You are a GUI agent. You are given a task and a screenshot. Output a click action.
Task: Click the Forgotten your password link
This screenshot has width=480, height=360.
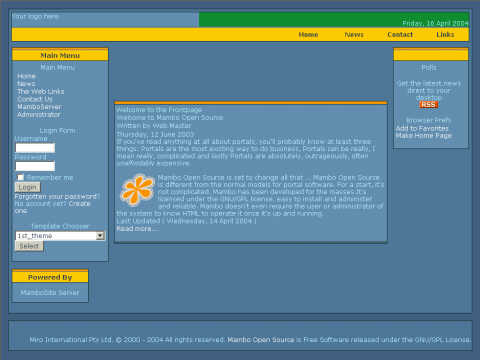(57, 197)
